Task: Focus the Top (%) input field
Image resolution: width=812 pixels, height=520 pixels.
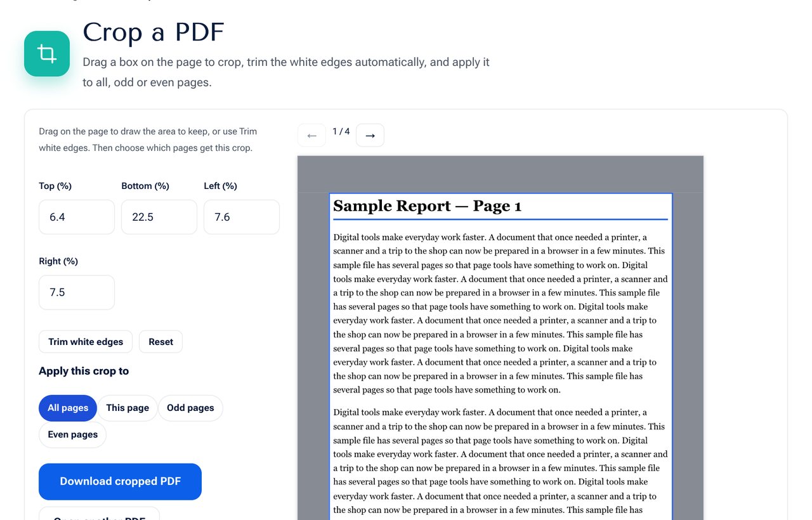Action: (77, 217)
